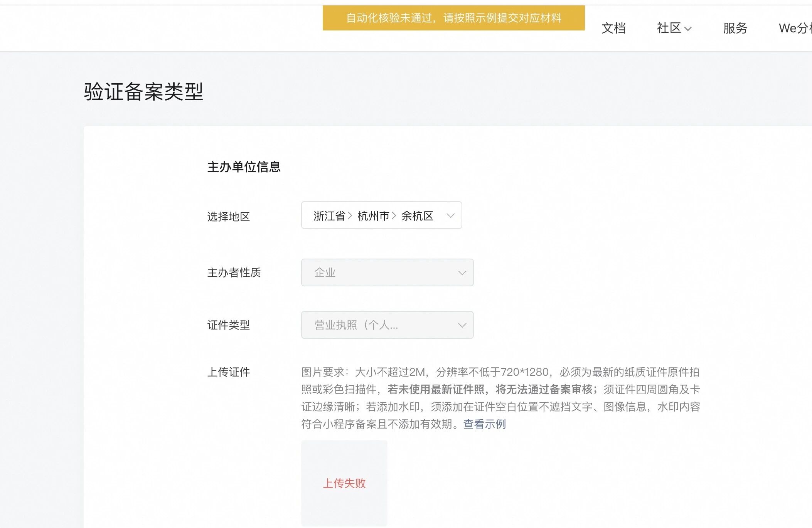Expand the chevron next to 社区

688,29
